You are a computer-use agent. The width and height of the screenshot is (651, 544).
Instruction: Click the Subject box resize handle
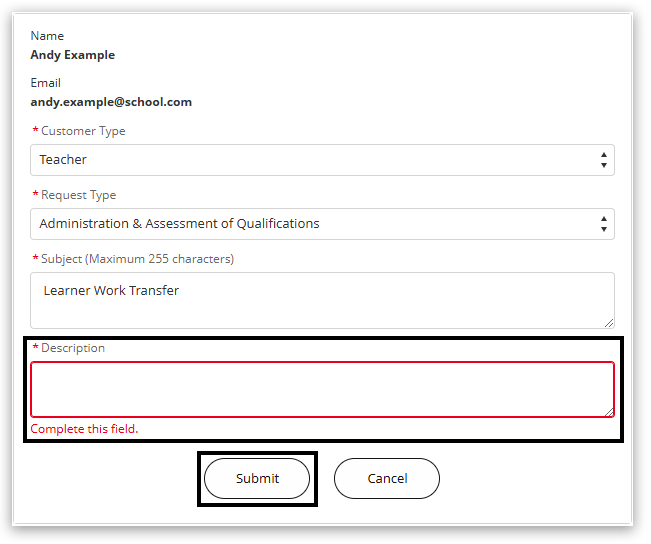tap(609, 323)
